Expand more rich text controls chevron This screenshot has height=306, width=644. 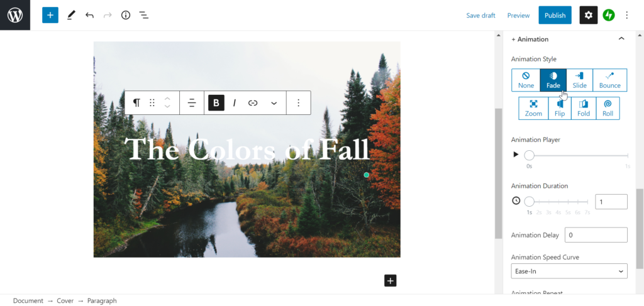(274, 103)
